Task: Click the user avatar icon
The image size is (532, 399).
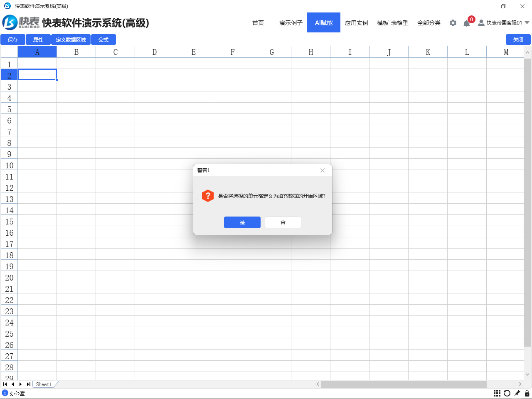Action: point(481,23)
